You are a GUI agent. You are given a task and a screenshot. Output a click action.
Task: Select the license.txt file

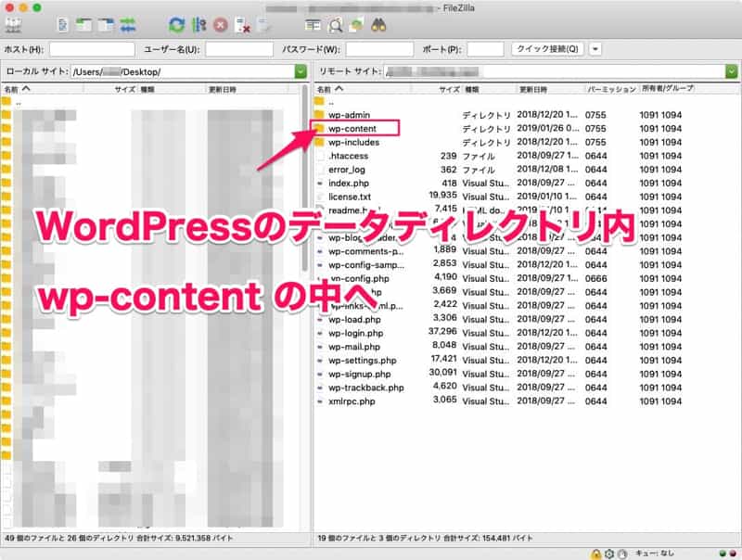click(x=350, y=197)
